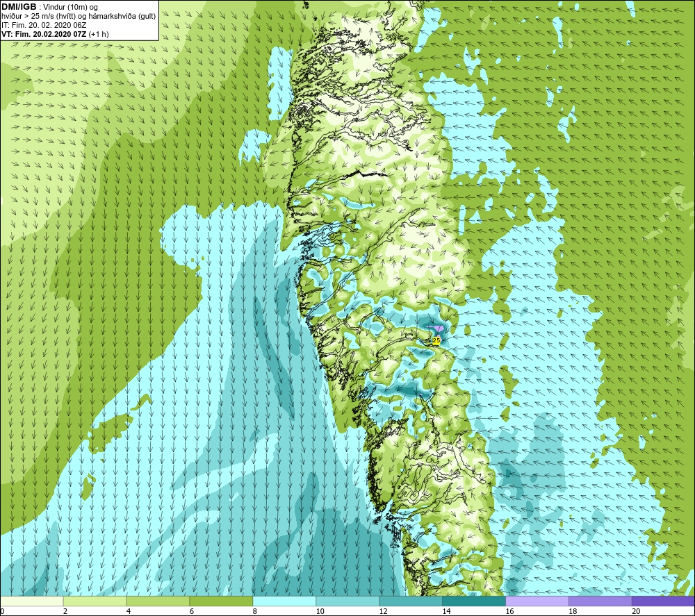Click the DMI/IGB title text
Image resolution: width=695 pixels, height=616 pixels.
(x=19, y=7)
